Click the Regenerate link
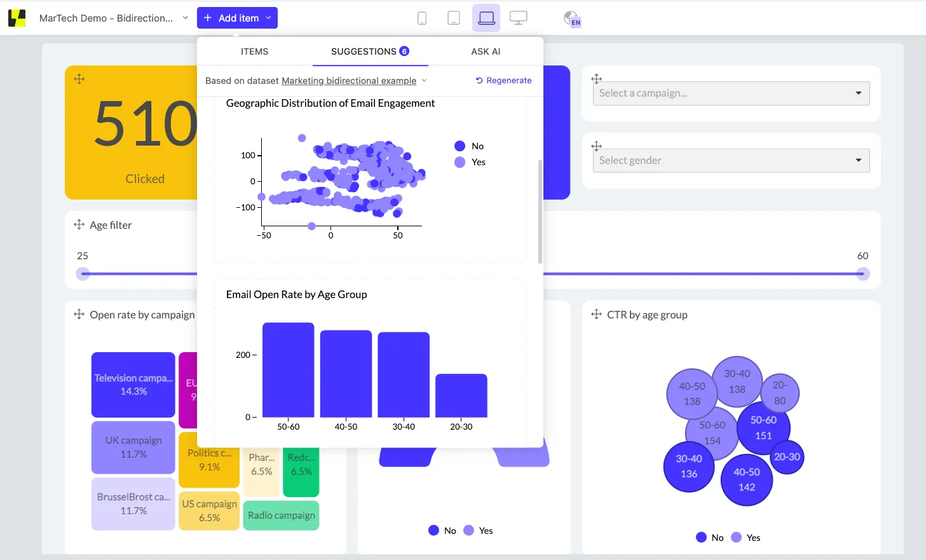 503,81
